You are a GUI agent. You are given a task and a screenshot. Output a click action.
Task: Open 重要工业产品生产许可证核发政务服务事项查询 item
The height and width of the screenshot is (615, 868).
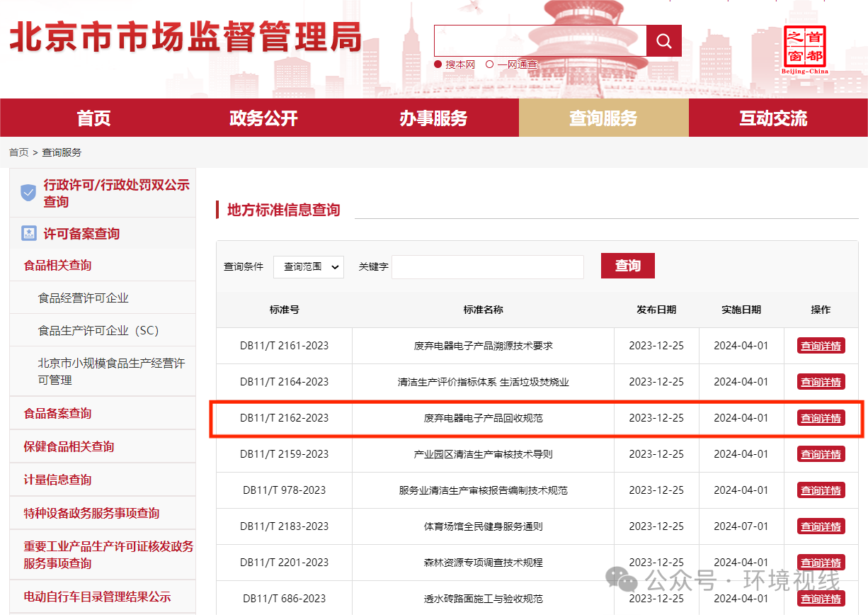coord(108,555)
